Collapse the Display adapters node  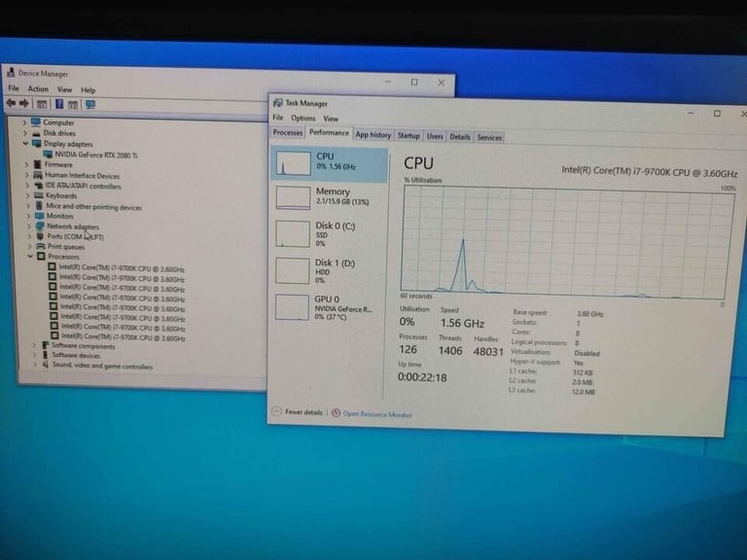click(x=25, y=143)
